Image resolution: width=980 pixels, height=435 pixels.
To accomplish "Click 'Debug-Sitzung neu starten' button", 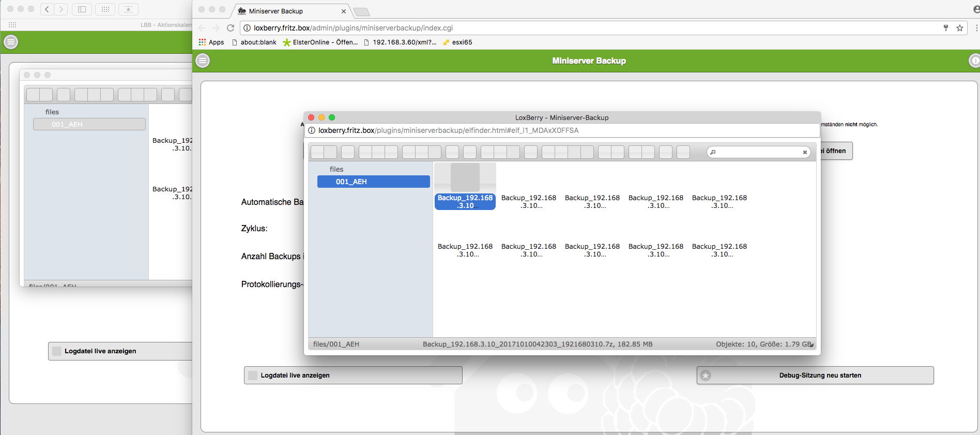I will [x=815, y=376].
